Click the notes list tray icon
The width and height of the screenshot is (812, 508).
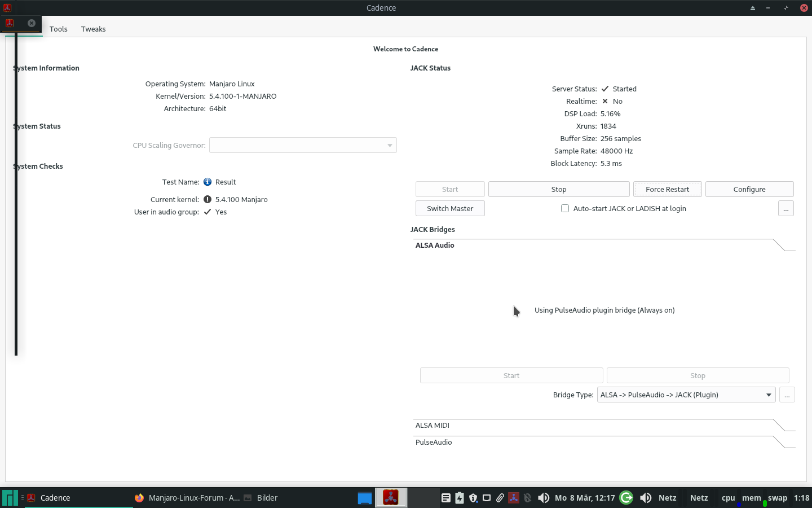(446, 498)
